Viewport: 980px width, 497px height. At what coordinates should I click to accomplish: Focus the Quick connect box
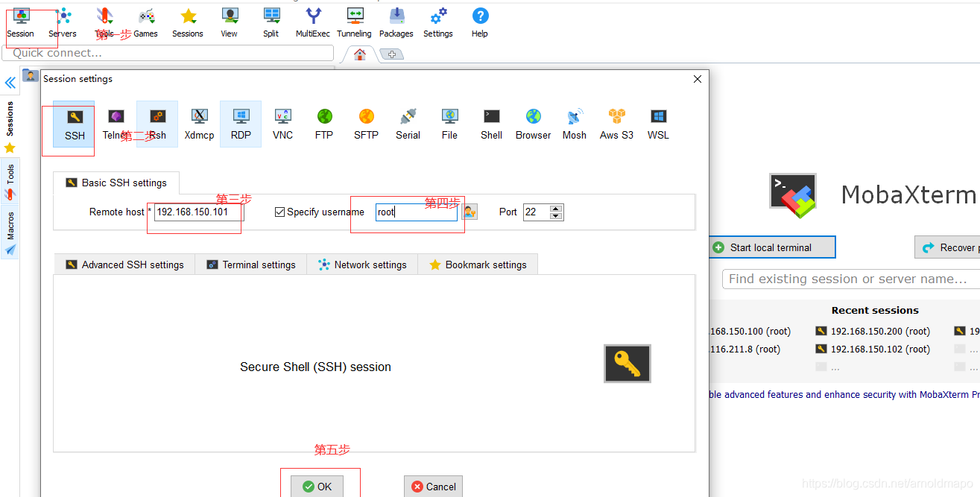click(168, 53)
